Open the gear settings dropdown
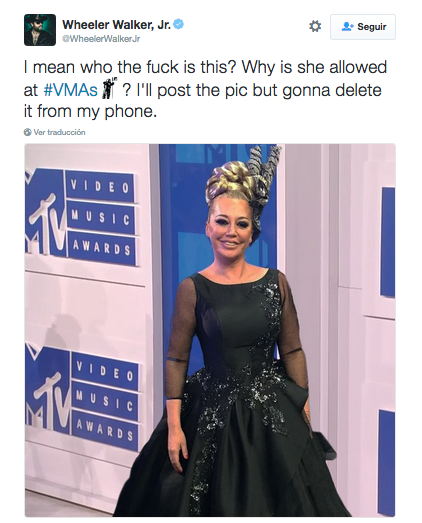This screenshot has height=523, width=422. coord(315,26)
